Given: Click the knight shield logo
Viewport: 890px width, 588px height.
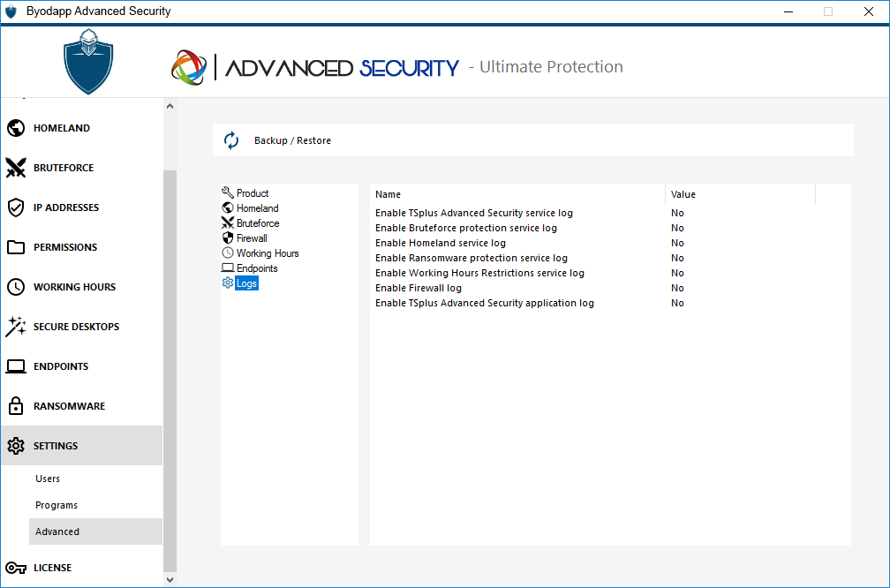Looking at the screenshot, I should [88, 62].
